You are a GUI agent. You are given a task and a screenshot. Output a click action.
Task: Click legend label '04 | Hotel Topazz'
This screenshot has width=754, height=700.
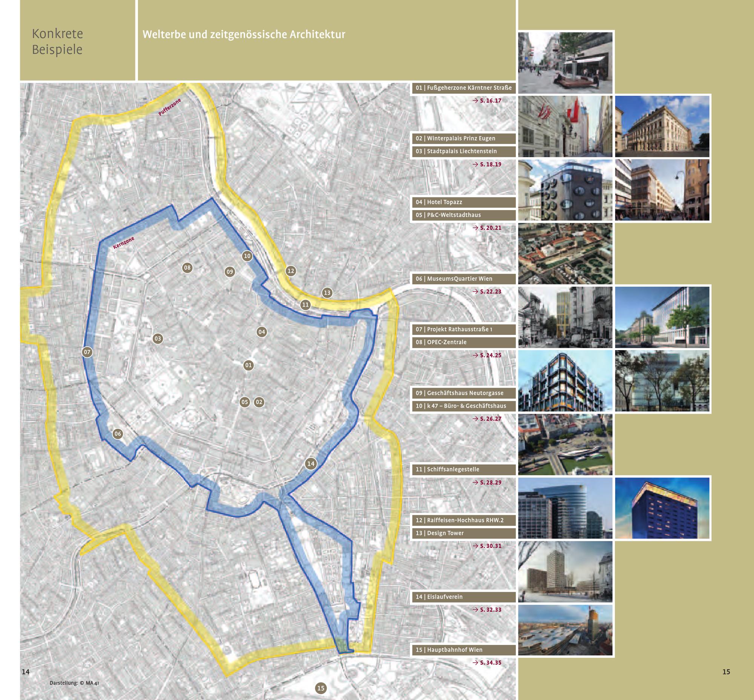click(x=464, y=202)
